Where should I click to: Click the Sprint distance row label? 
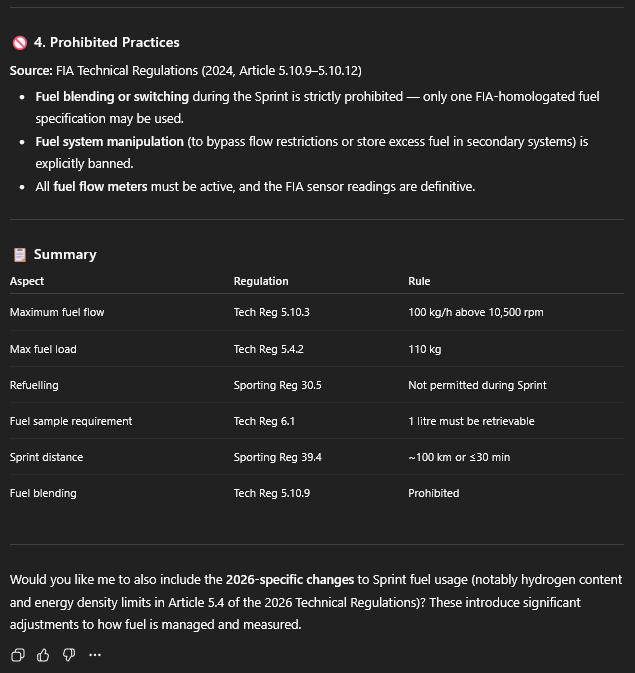coord(46,457)
